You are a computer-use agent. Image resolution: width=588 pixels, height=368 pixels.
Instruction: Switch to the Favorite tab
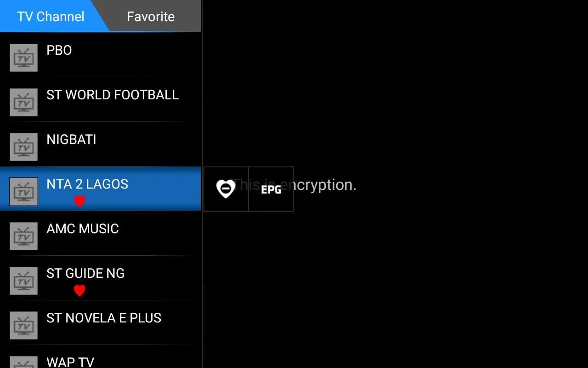(x=151, y=17)
